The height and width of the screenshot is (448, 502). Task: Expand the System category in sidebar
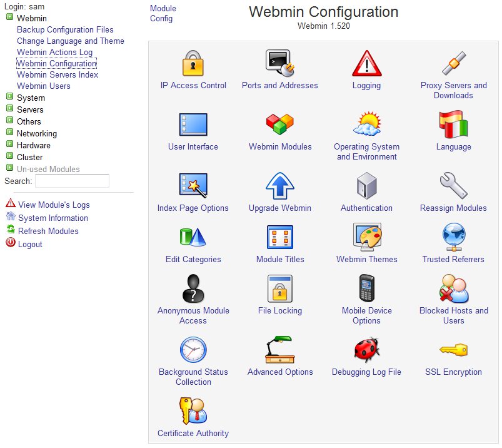tap(10, 96)
